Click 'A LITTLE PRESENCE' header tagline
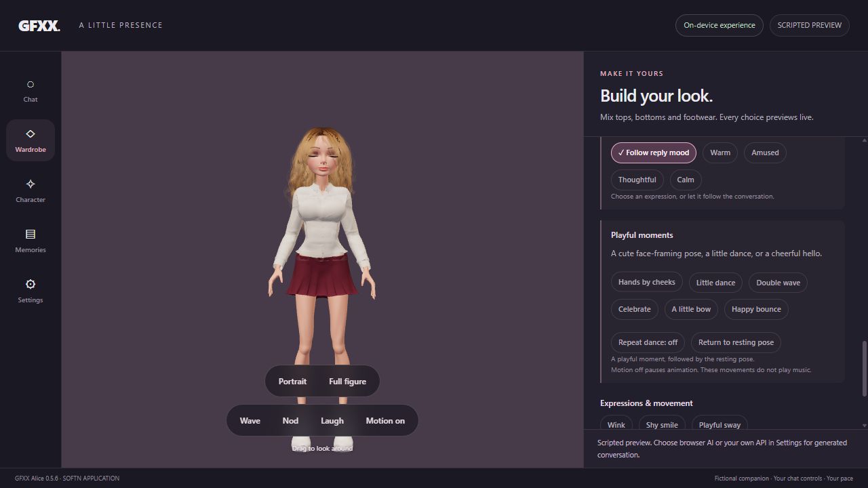The image size is (868, 488). [121, 25]
